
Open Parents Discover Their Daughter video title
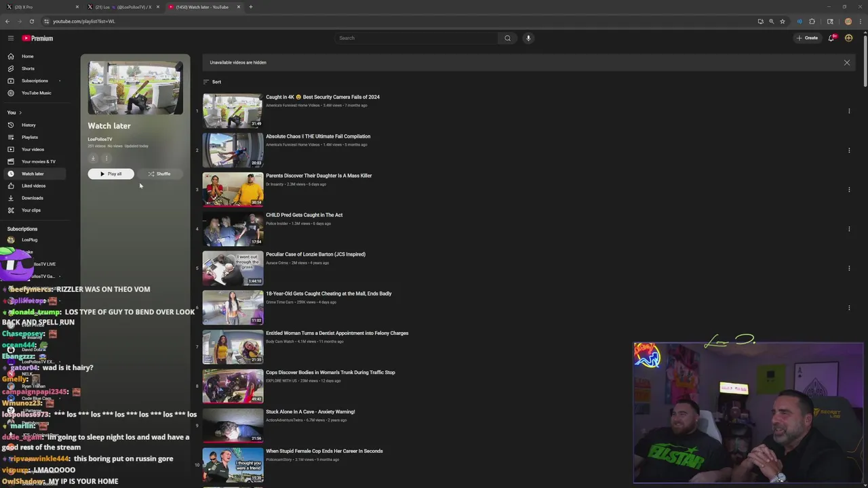coord(319,176)
